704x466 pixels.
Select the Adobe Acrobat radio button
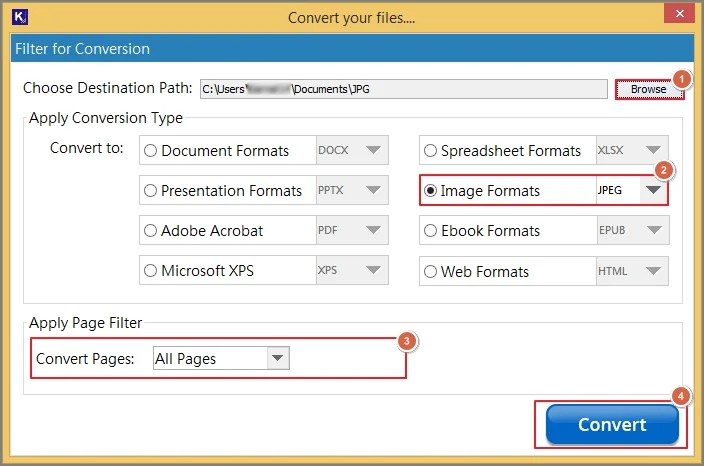click(x=150, y=230)
